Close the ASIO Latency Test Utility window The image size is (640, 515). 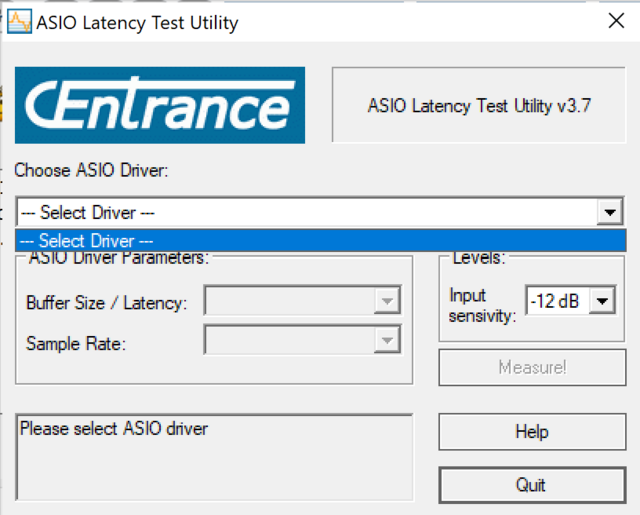[x=616, y=21]
